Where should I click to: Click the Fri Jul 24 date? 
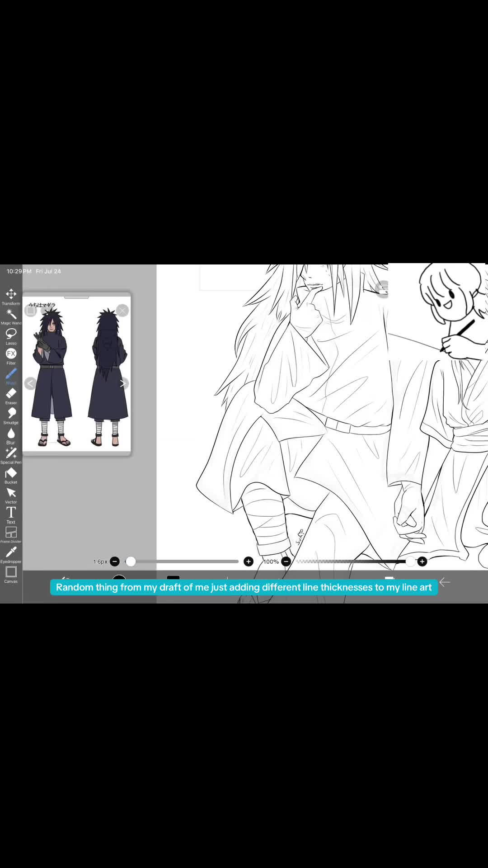pyautogui.click(x=48, y=271)
